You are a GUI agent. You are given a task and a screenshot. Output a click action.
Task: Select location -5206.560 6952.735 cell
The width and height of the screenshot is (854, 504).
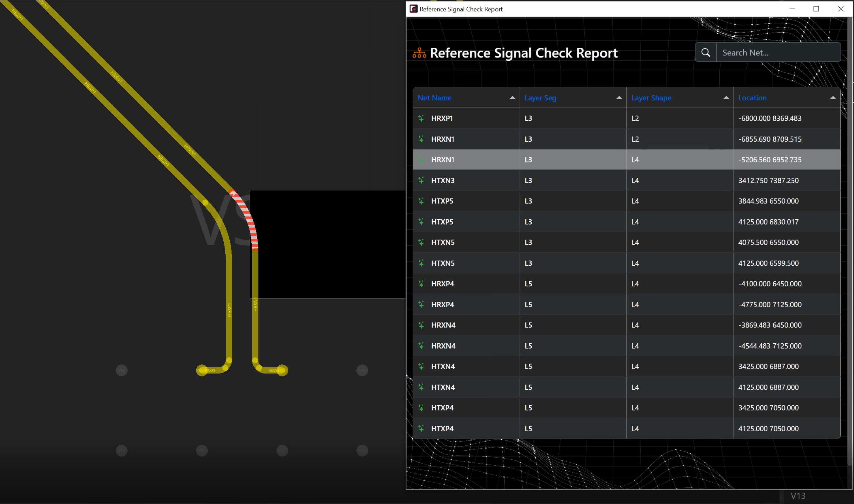[787, 159]
